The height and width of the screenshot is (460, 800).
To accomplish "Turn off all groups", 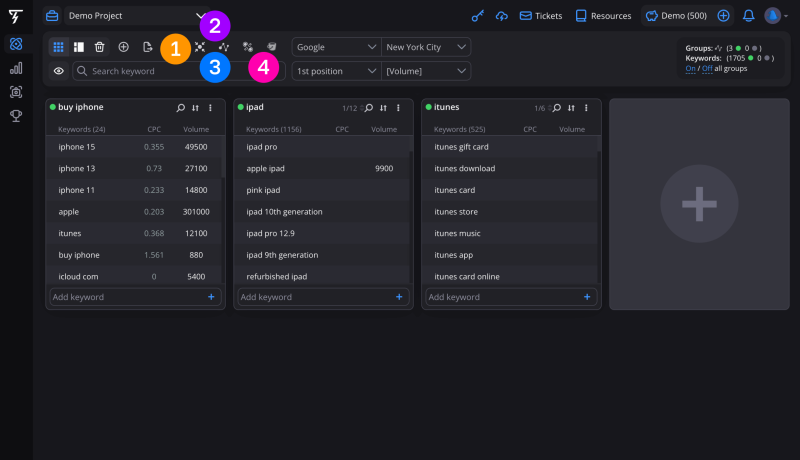I will point(706,67).
